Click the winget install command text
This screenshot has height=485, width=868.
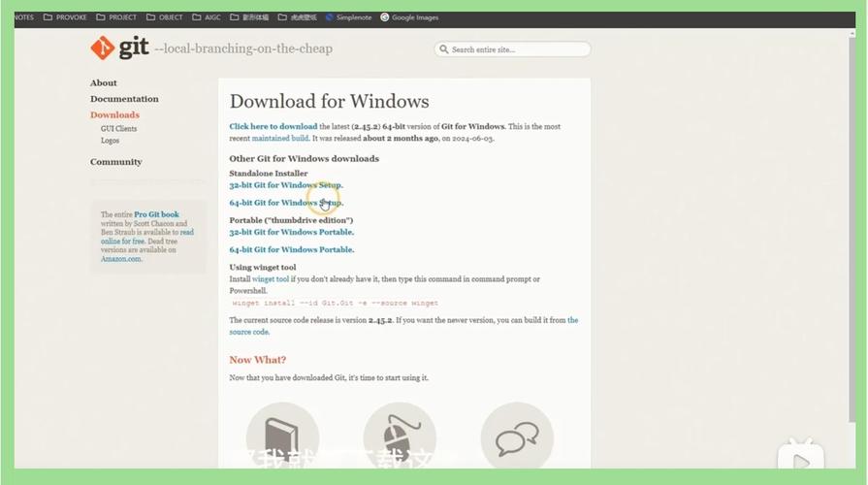click(335, 303)
